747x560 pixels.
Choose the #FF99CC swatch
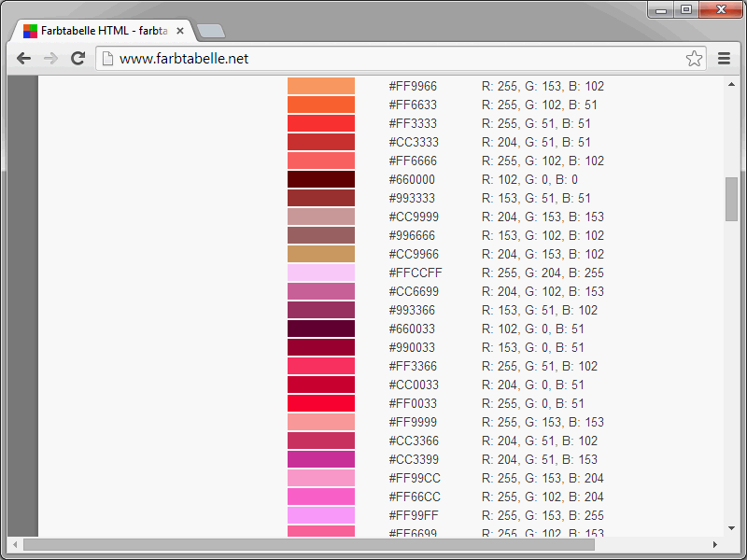tap(321, 478)
